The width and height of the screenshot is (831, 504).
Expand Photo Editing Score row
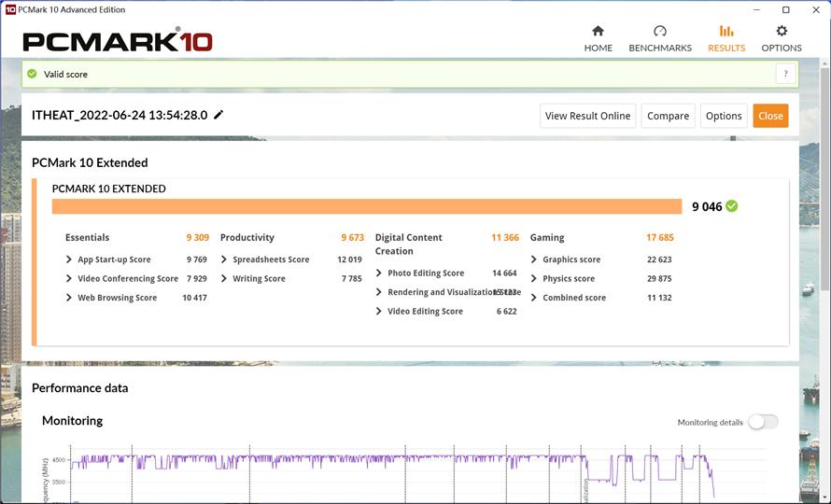click(379, 273)
